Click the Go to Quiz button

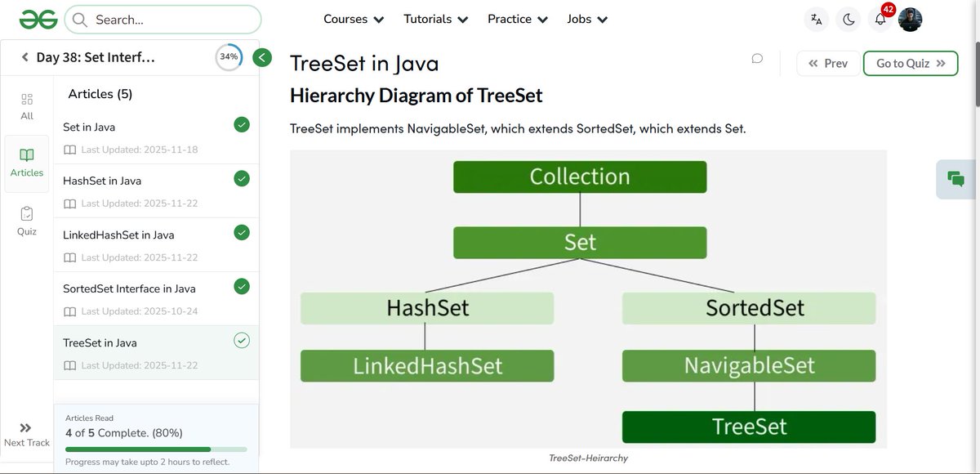coord(910,62)
